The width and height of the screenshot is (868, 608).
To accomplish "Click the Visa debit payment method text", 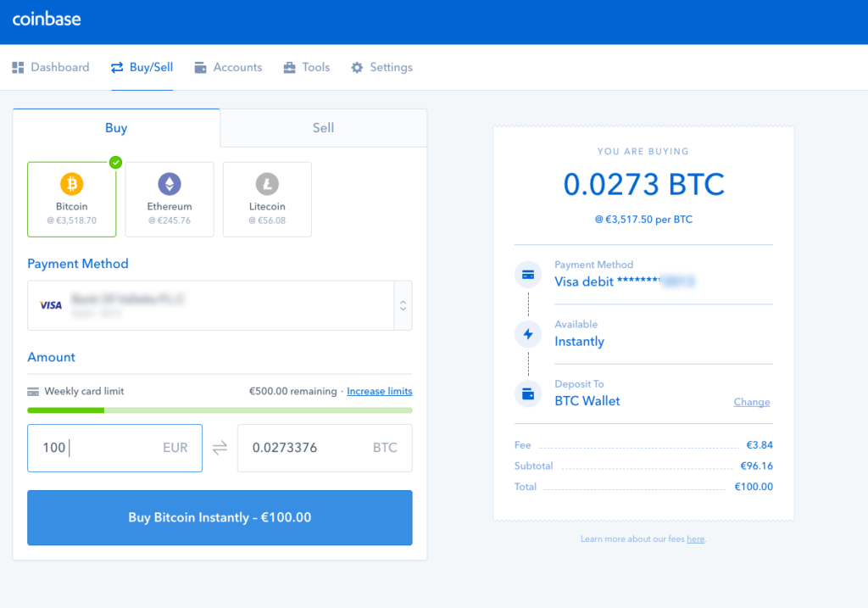I will (625, 282).
